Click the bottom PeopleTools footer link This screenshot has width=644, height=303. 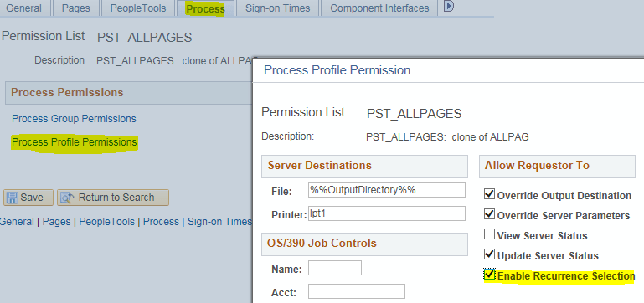pos(107,222)
